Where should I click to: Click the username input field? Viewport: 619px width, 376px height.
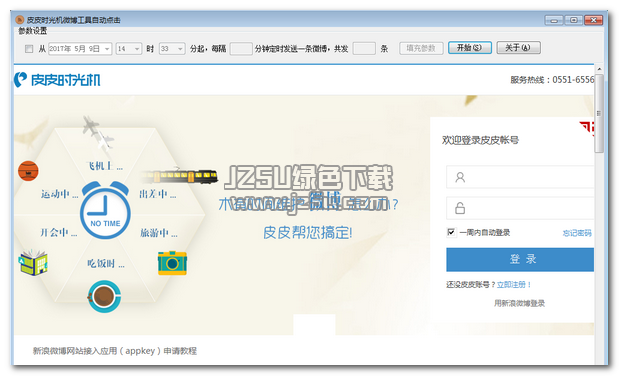[520, 177]
